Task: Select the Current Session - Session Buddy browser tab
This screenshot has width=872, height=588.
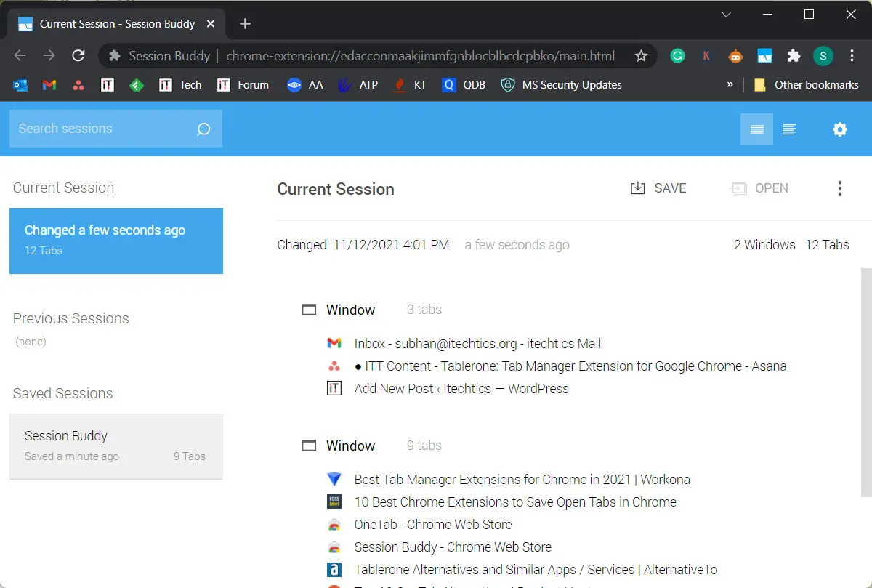Action: coord(116,24)
